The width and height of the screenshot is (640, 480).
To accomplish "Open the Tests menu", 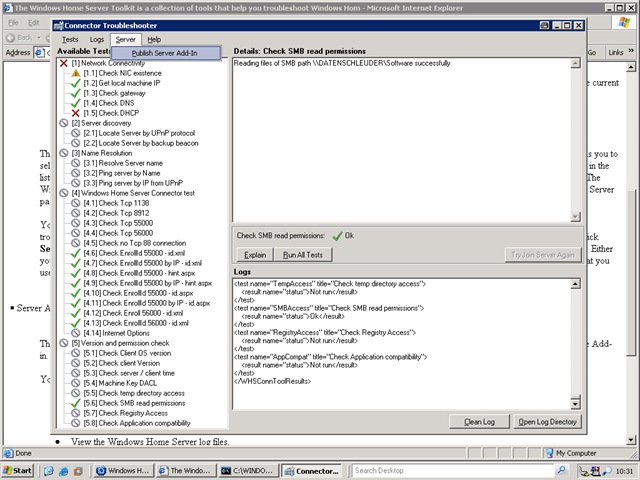I will tap(70, 40).
